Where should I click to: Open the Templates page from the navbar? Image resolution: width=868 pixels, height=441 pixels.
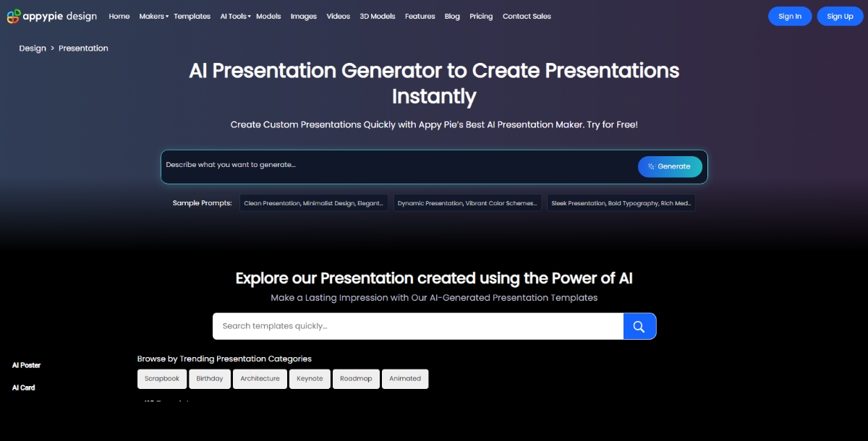[192, 16]
